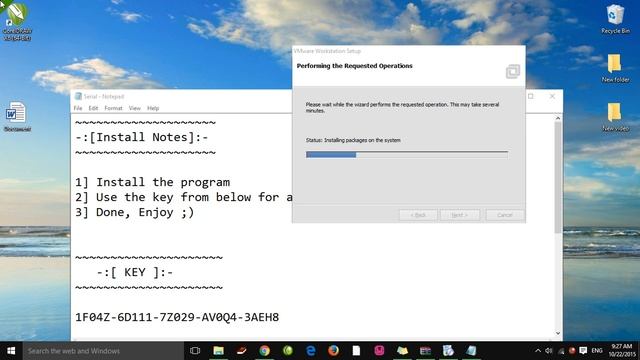Image resolution: width=640 pixels, height=360 pixels.
Task: Click the red swoosh taskbar icon
Action: 242,351
